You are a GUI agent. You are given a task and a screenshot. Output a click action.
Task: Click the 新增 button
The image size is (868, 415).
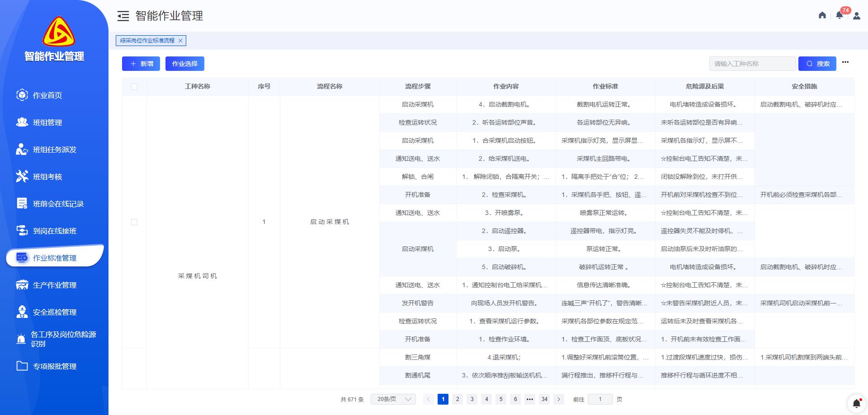(141, 64)
